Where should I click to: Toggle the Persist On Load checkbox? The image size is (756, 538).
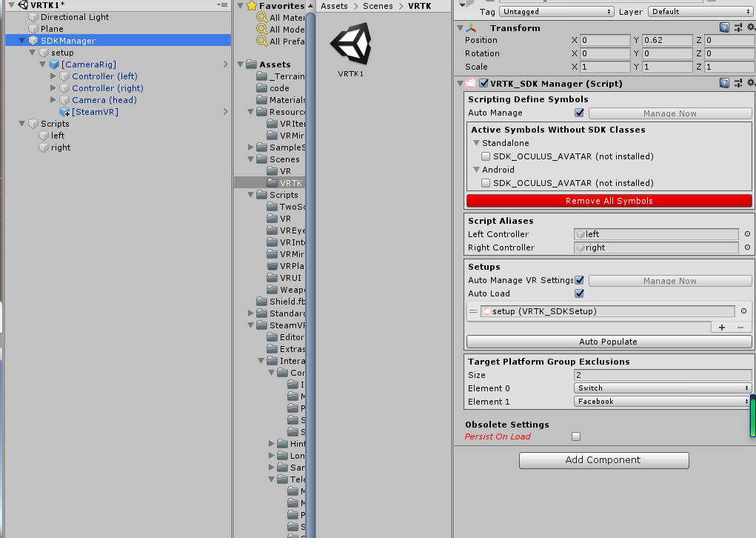(576, 436)
